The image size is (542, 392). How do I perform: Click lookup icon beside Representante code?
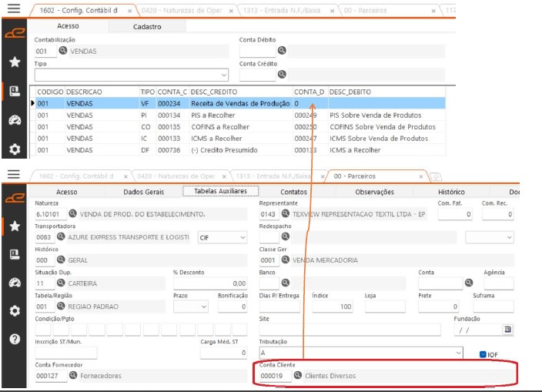pos(287,214)
